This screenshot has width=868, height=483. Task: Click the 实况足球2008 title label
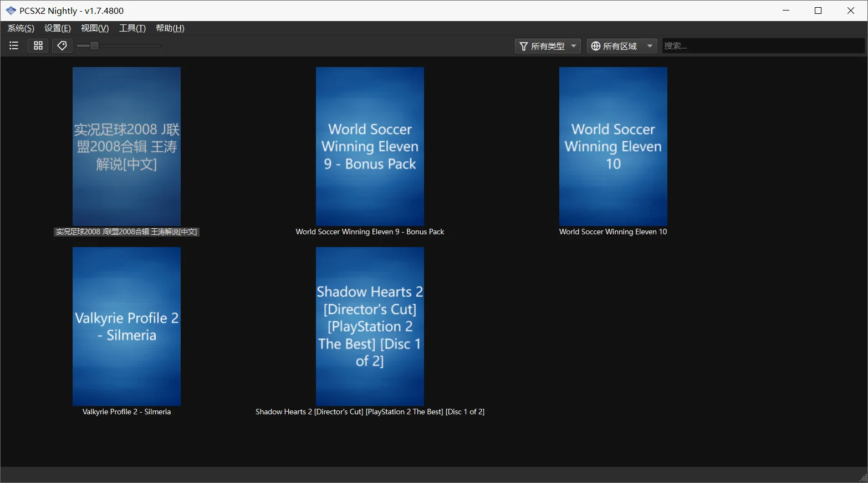coord(126,232)
